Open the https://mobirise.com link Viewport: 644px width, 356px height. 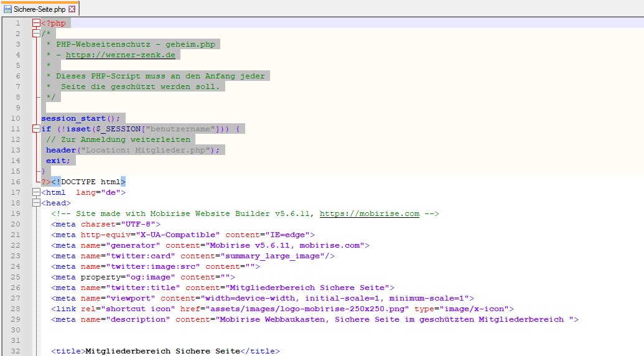369,213
